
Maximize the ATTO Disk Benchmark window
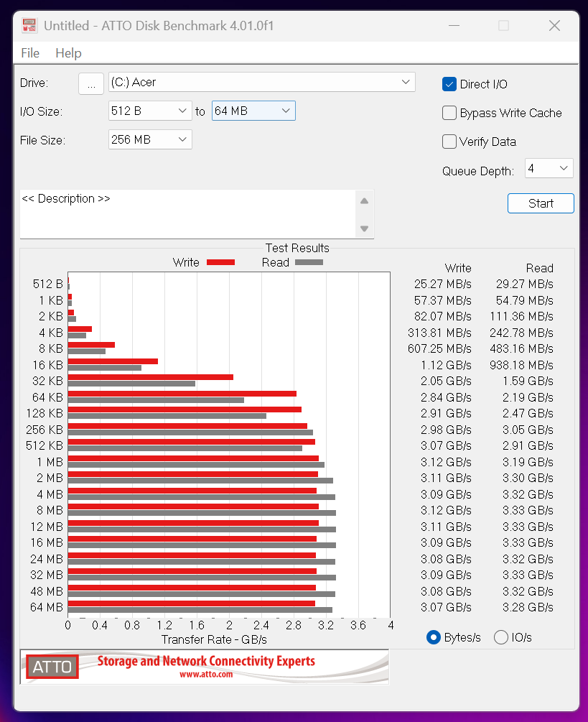503,26
